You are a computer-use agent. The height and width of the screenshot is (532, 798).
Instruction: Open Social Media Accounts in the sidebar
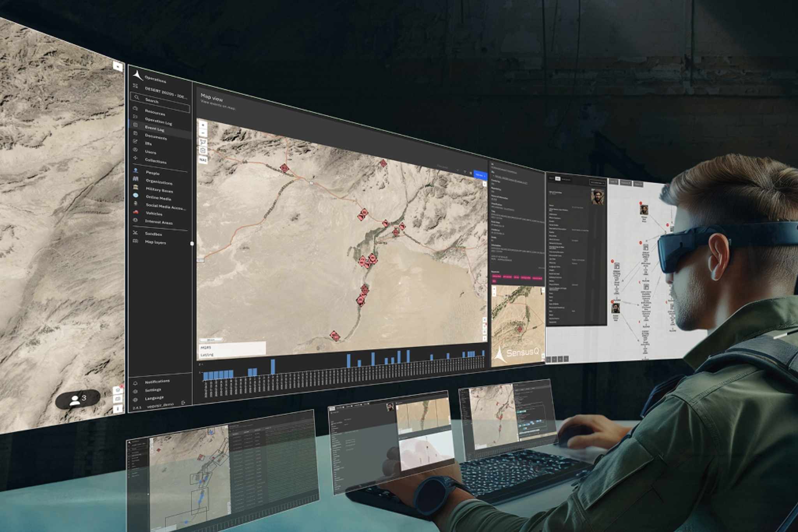click(165, 206)
